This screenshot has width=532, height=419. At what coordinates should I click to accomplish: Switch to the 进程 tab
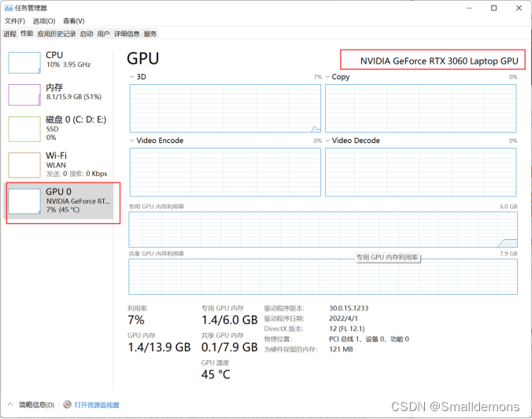click(x=10, y=34)
